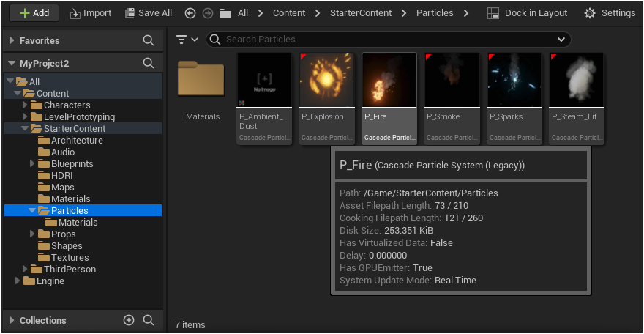
Task: Collapse the All tree node arrow
Action: point(11,81)
